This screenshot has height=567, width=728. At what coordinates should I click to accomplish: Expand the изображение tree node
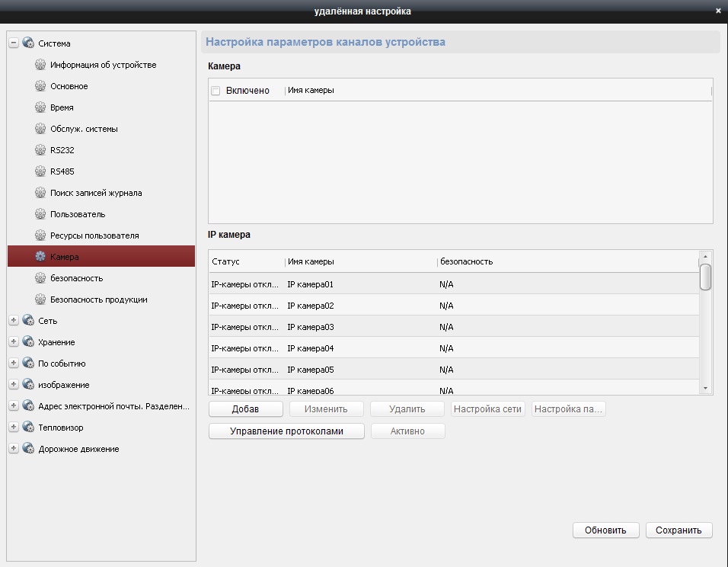click(x=14, y=385)
